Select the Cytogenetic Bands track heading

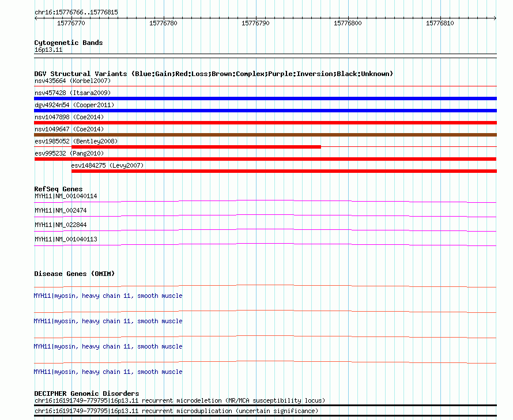click(x=69, y=43)
